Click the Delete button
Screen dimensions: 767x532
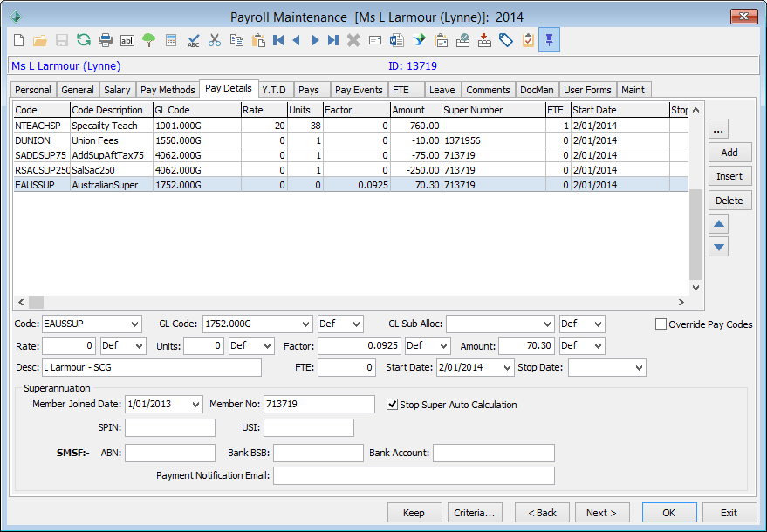pyautogui.click(x=729, y=201)
